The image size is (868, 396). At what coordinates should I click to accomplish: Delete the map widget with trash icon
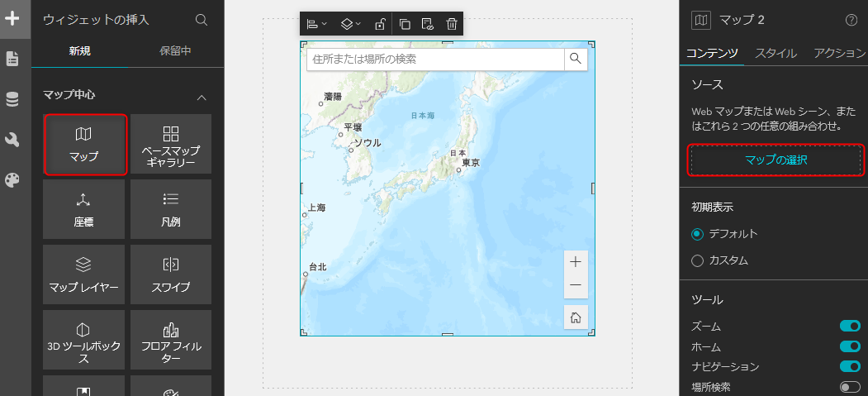pyautogui.click(x=452, y=24)
